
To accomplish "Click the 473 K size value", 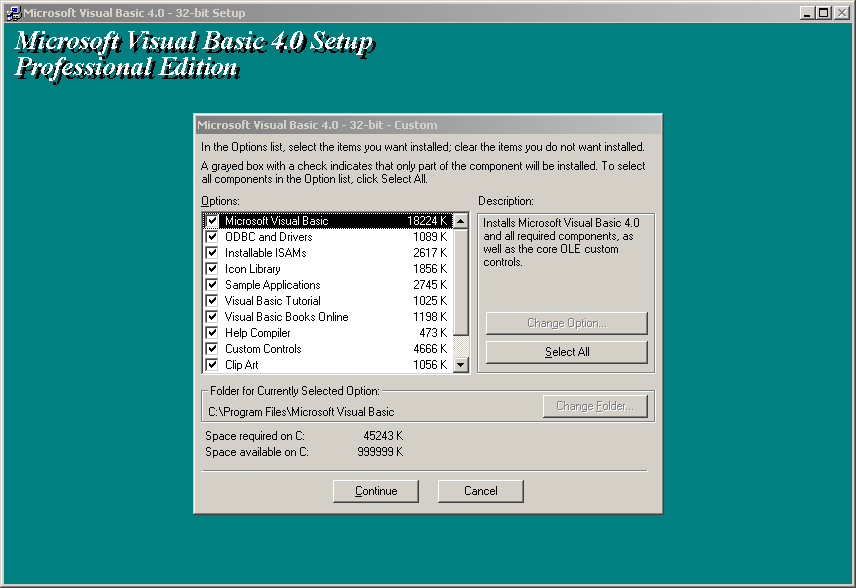I will [433, 332].
